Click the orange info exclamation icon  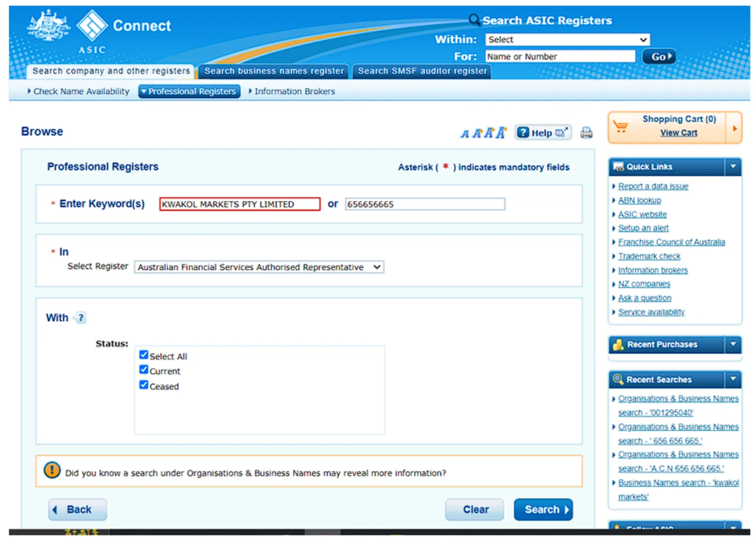52,470
